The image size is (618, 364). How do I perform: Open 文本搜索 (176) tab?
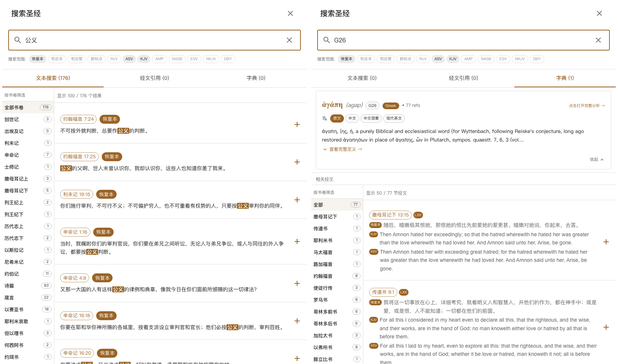pyautogui.click(x=53, y=78)
